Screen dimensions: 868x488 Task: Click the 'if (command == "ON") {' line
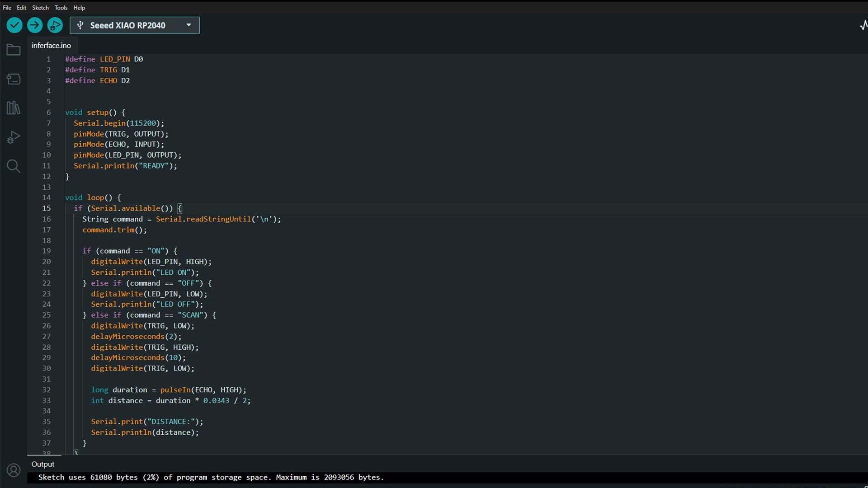(130, 251)
